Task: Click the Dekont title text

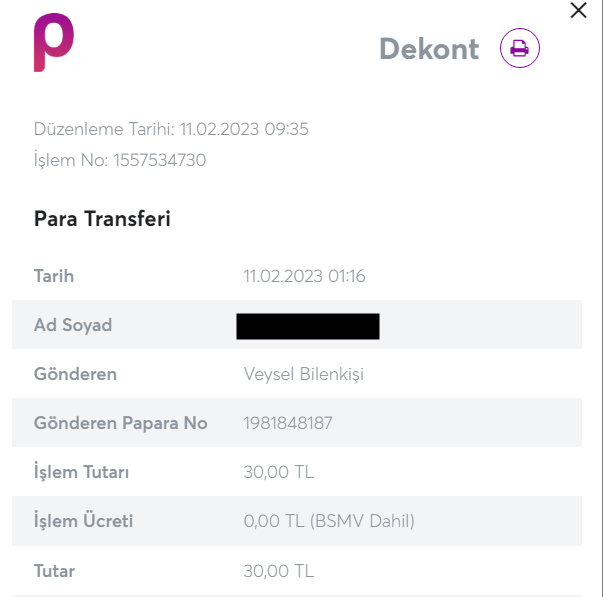Action: pos(429,49)
